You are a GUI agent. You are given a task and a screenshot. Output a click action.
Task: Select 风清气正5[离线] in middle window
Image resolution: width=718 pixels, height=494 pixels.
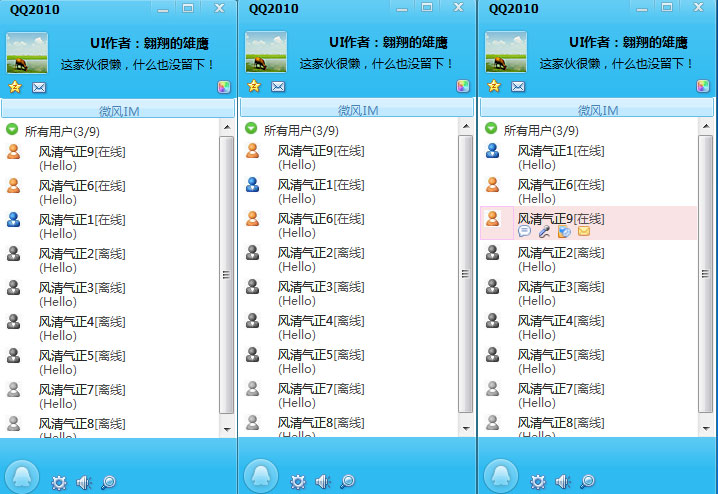point(349,361)
